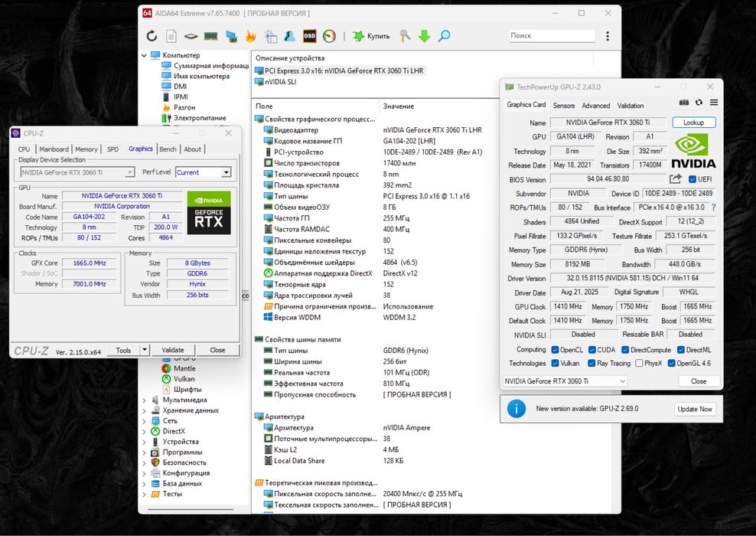Open the OSD panel toolbar icon
756x536 pixels.
[310, 36]
